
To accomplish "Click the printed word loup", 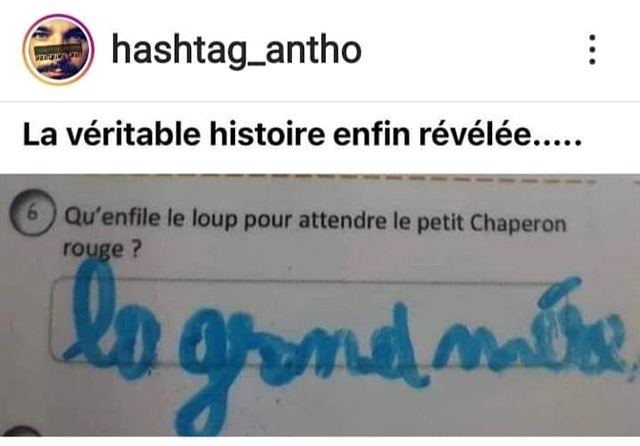I will (x=215, y=219).
